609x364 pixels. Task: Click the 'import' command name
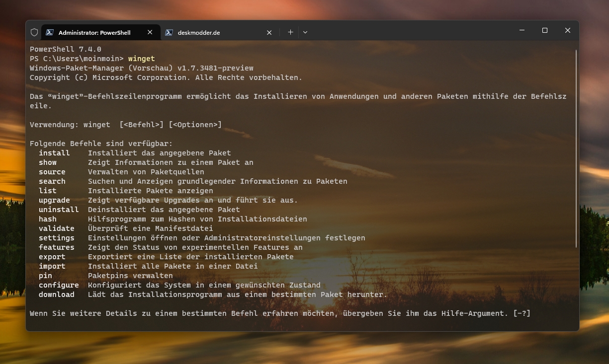point(52,266)
